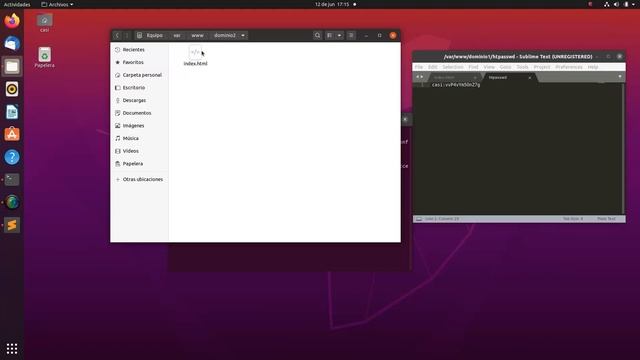
Task: Click the Sublime Text dock icon
Action: [12, 225]
